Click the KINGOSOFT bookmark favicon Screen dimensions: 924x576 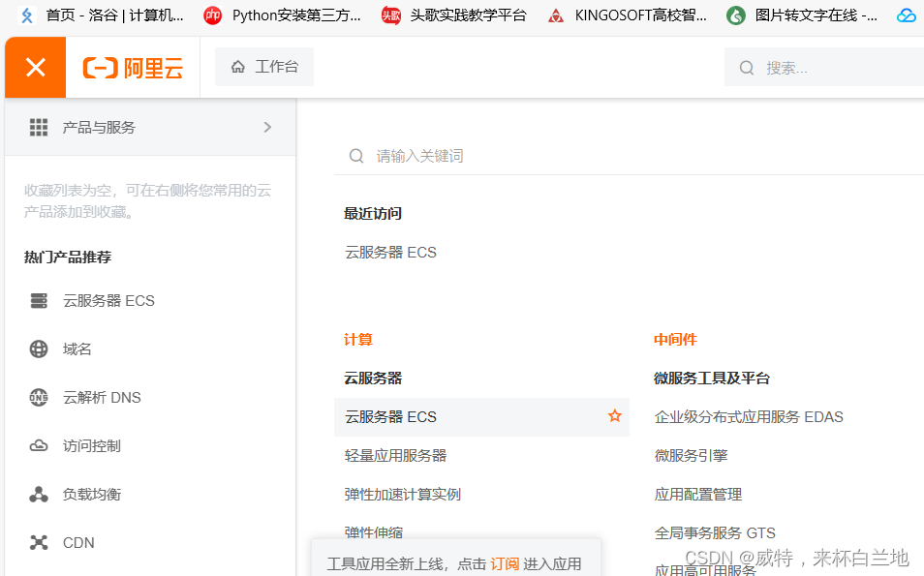555,15
